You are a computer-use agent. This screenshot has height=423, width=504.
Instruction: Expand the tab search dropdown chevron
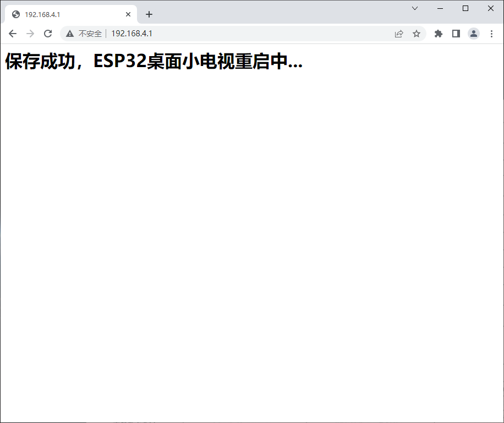(415, 8)
